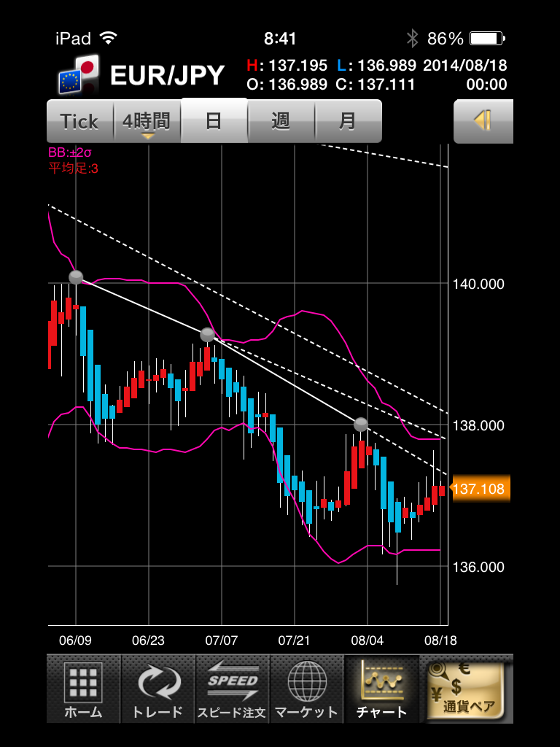560x747 pixels.
Task: Tap the orange 137.108 current price tag
Action: pos(480,489)
